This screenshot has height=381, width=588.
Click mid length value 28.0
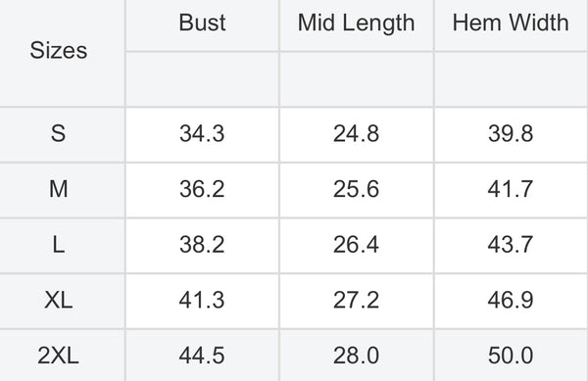click(357, 356)
